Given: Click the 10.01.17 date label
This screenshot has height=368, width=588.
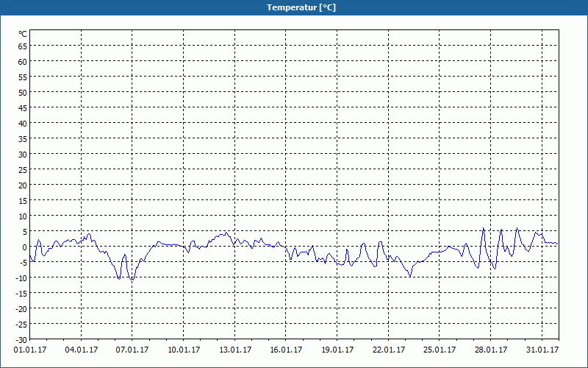Looking at the screenshot, I should coord(184,350).
